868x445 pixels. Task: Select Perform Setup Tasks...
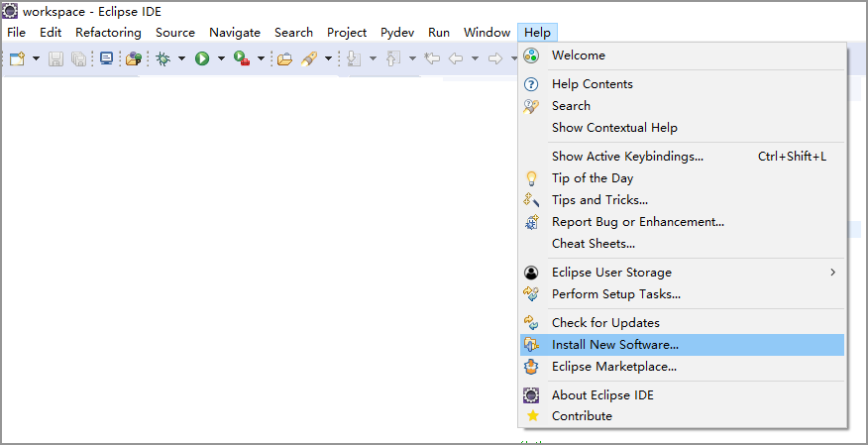click(682, 294)
